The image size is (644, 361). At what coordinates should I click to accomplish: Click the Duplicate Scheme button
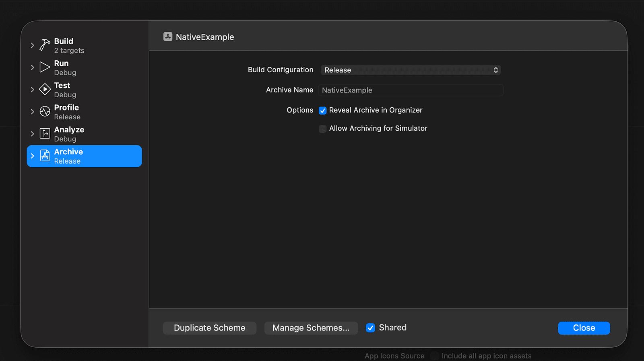209,328
